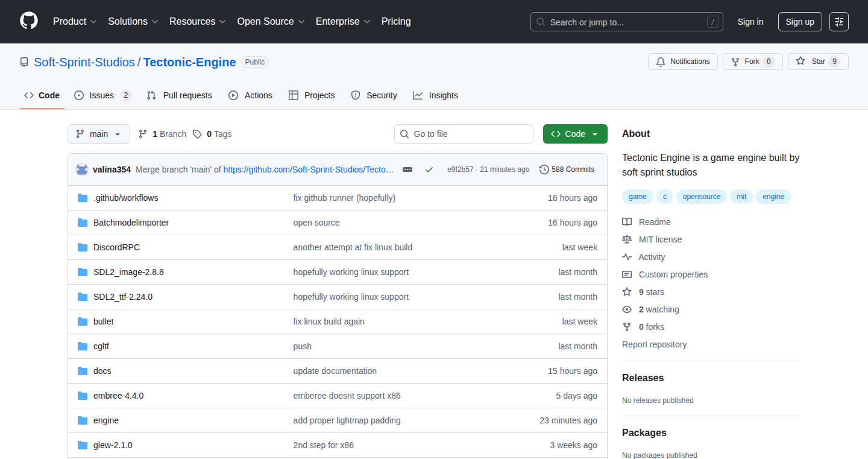Image resolution: width=868 pixels, height=459 pixels.
Task: Open the Report repository link
Action: tap(655, 344)
